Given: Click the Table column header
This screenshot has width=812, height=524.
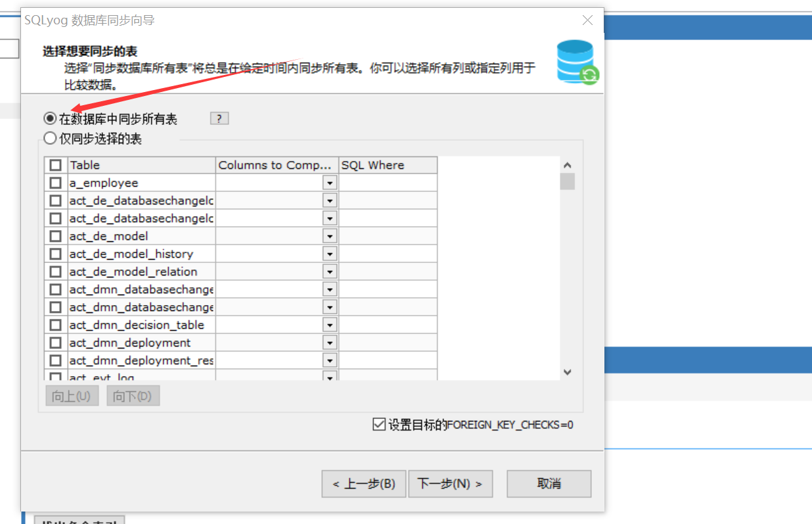Looking at the screenshot, I should pos(141,165).
